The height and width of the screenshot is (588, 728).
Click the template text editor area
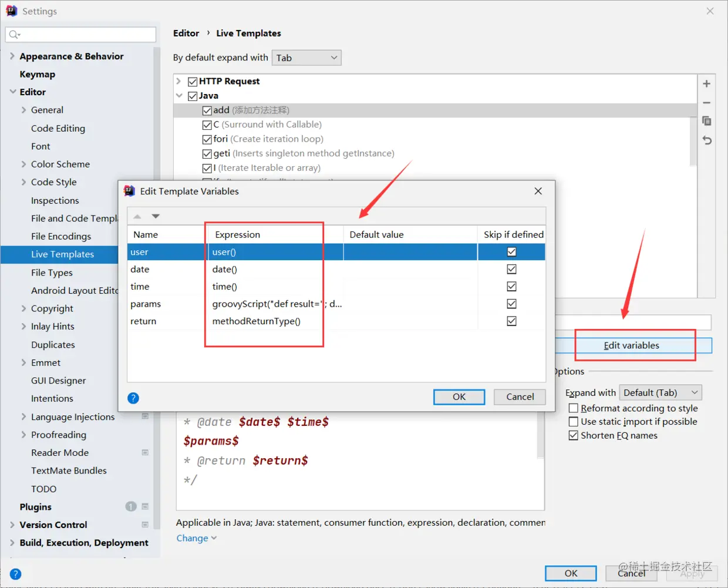click(x=356, y=461)
